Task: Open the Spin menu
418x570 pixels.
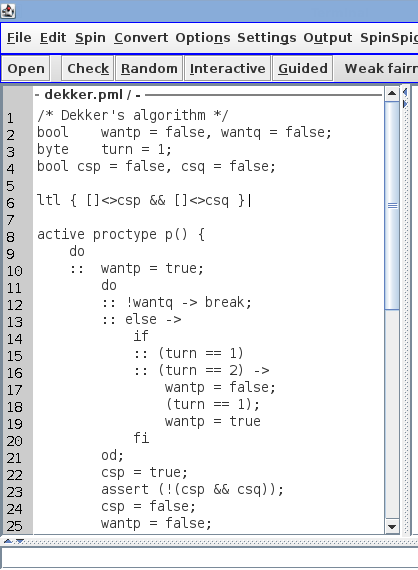Action: (90, 38)
